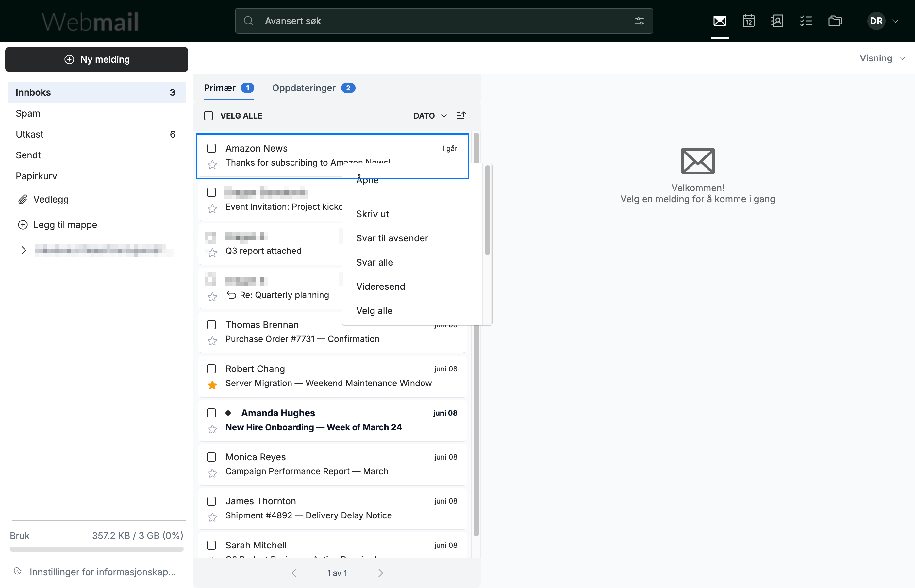Open the Utkast folder

click(97, 134)
